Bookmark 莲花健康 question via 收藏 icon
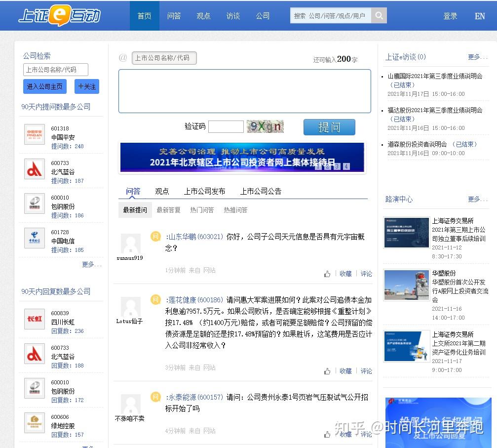497x448 pixels. [345, 371]
